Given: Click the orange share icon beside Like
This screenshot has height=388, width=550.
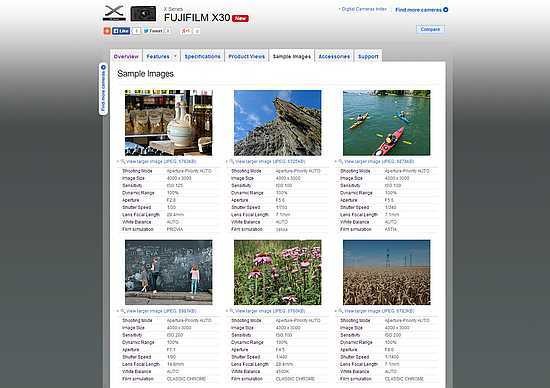Looking at the screenshot, I should click(x=107, y=31).
